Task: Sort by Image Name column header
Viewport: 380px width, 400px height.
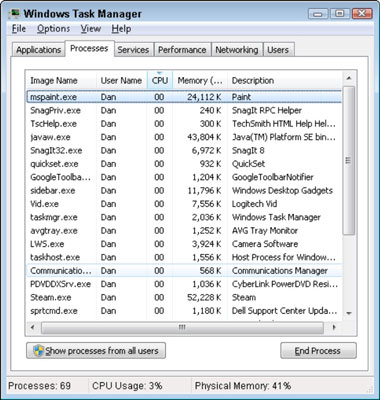Action: click(61, 81)
